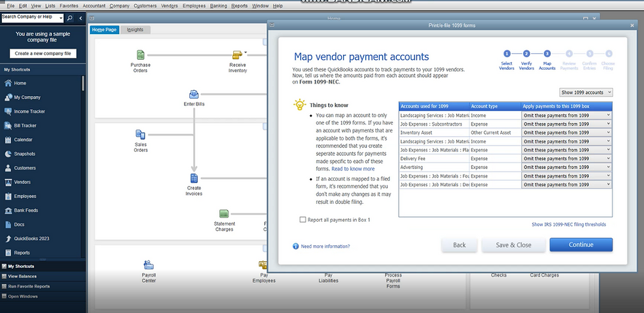
Task: Open the Banking menu
Action: 218,6
